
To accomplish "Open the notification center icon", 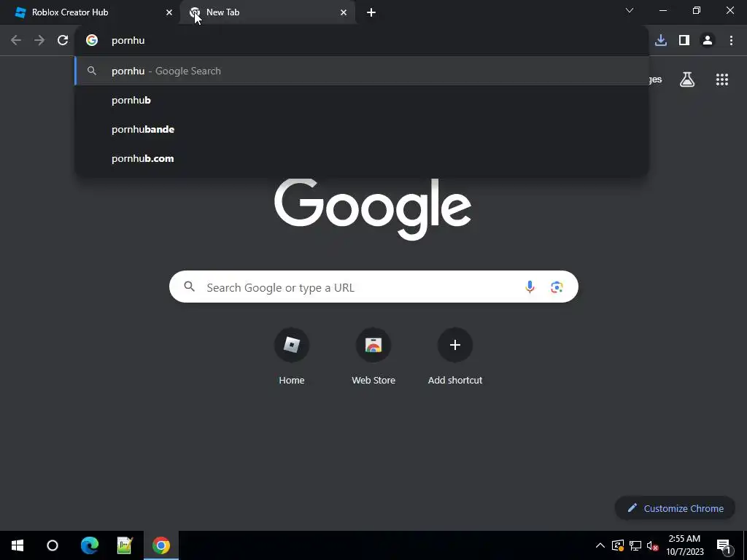I will 723,545.
